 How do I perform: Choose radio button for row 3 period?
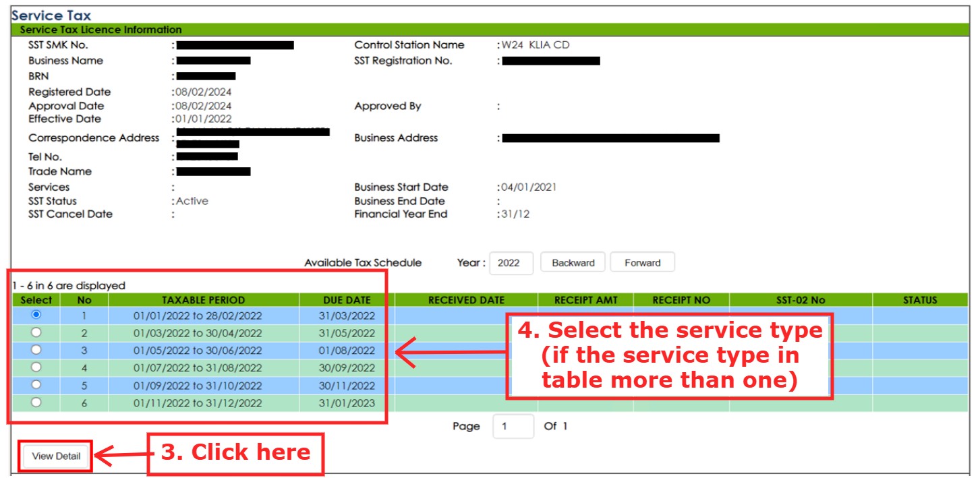click(x=36, y=350)
